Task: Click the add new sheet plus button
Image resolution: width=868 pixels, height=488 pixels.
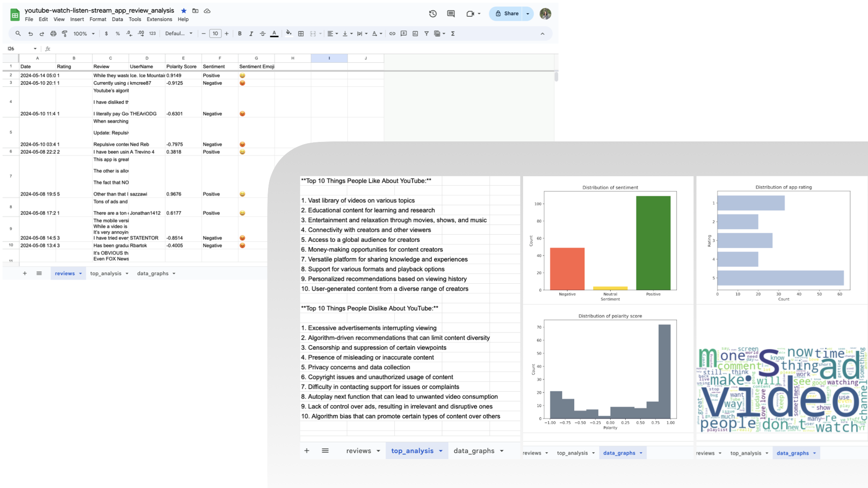Action: pyautogui.click(x=25, y=273)
